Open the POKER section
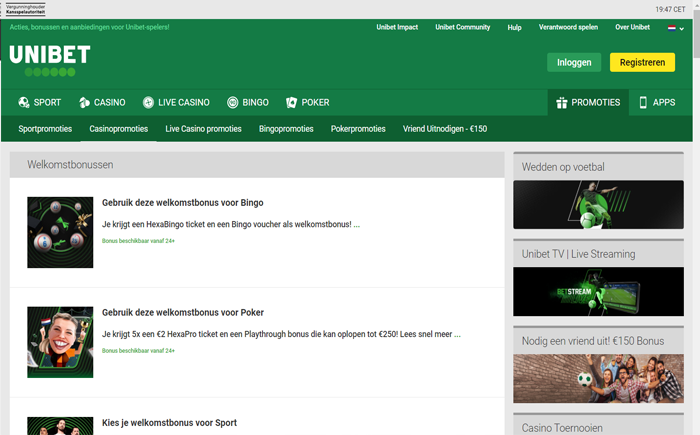 coord(308,102)
